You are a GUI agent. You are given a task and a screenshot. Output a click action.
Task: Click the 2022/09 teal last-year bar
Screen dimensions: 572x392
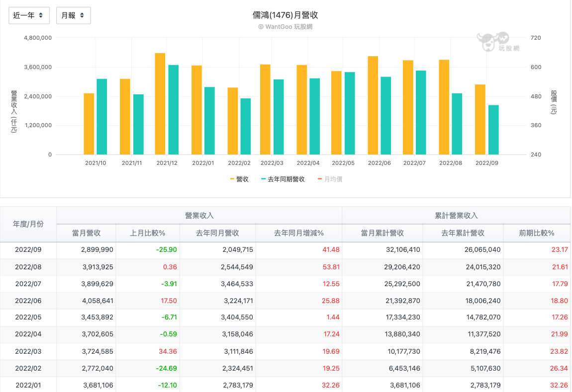pos(493,130)
